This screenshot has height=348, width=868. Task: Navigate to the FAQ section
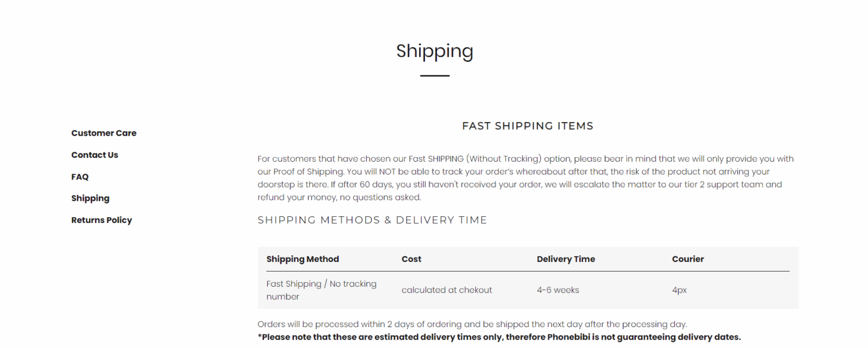[79, 177]
